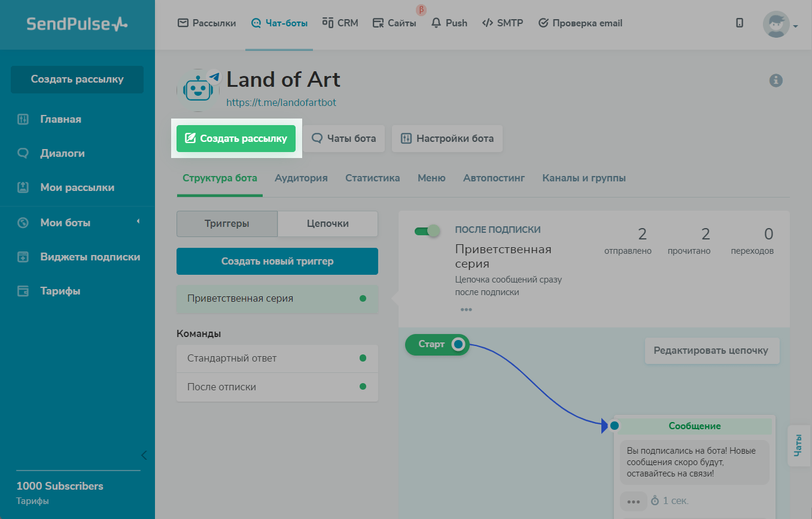The image size is (812, 519).
Task: Select the Стандартный ответ command
Action: [277, 359]
